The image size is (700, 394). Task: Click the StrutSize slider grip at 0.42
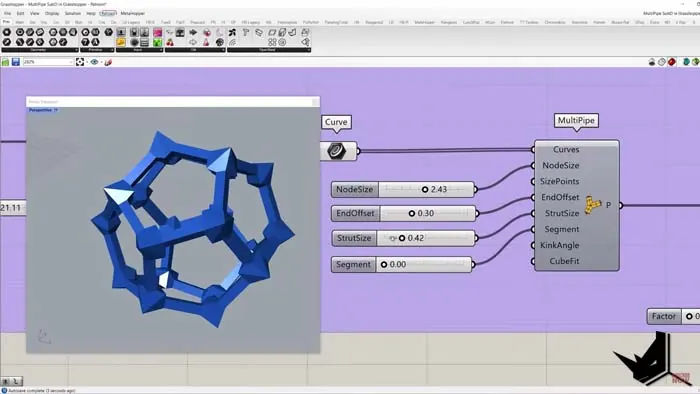point(402,238)
